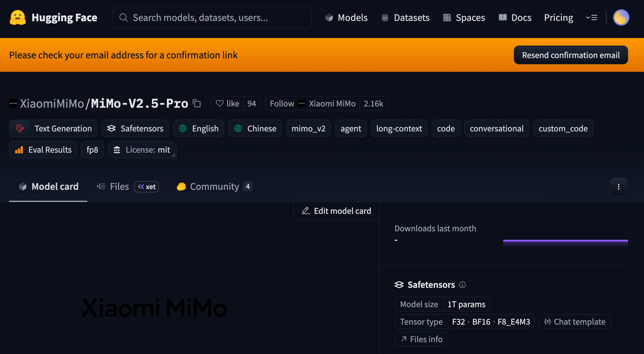This screenshot has width=644, height=354.
Task: Click Edit model card button
Action: [x=336, y=211]
